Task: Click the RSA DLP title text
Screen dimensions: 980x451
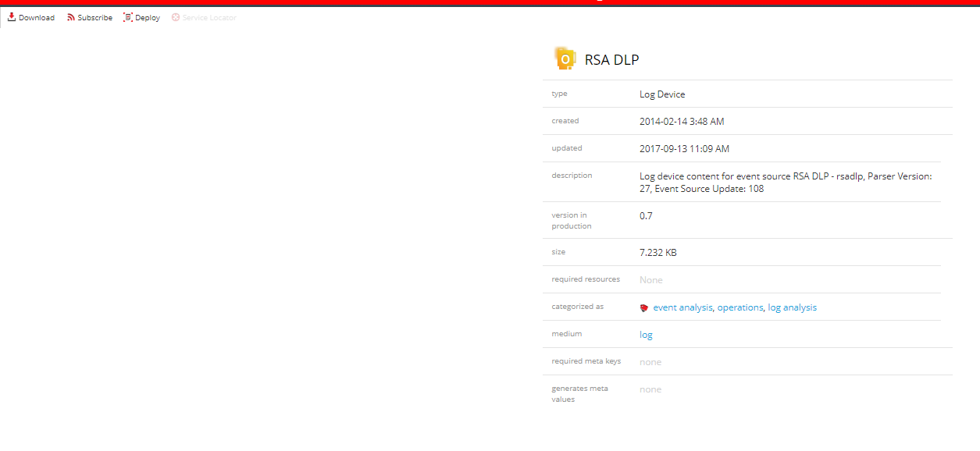Action: [x=612, y=59]
